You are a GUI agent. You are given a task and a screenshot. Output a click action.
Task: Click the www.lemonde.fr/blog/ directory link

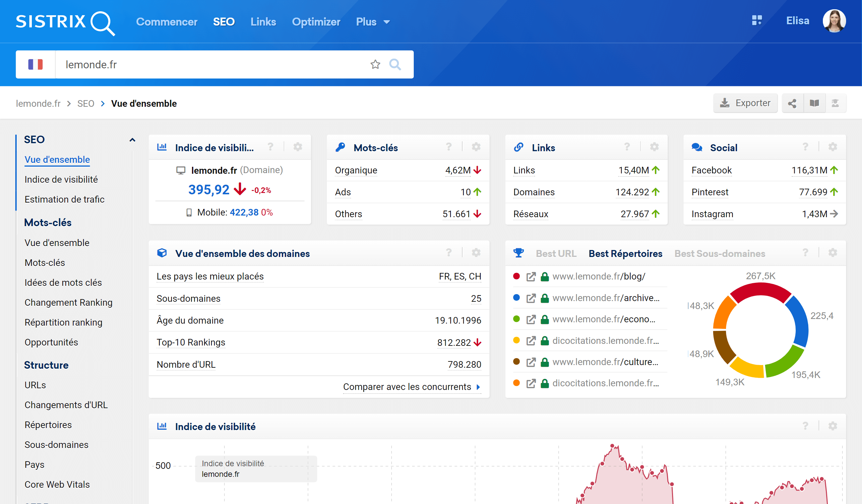(x=599, y=277)
